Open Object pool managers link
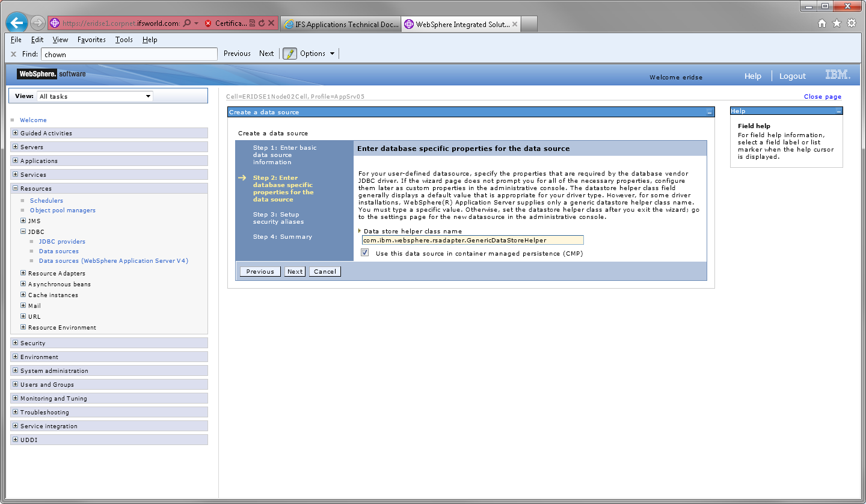Image resolution: width=866 pixels, height=504 pixels. coord(63,211)
